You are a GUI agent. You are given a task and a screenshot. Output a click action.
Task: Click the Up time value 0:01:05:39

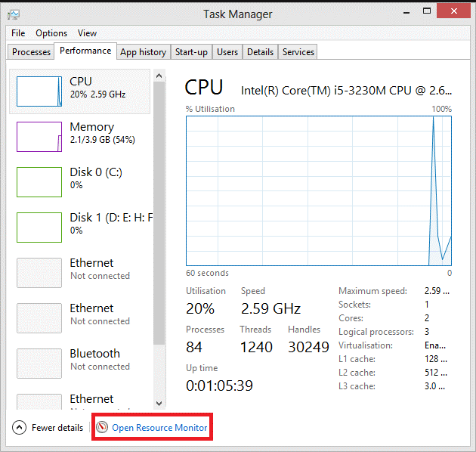219,385
